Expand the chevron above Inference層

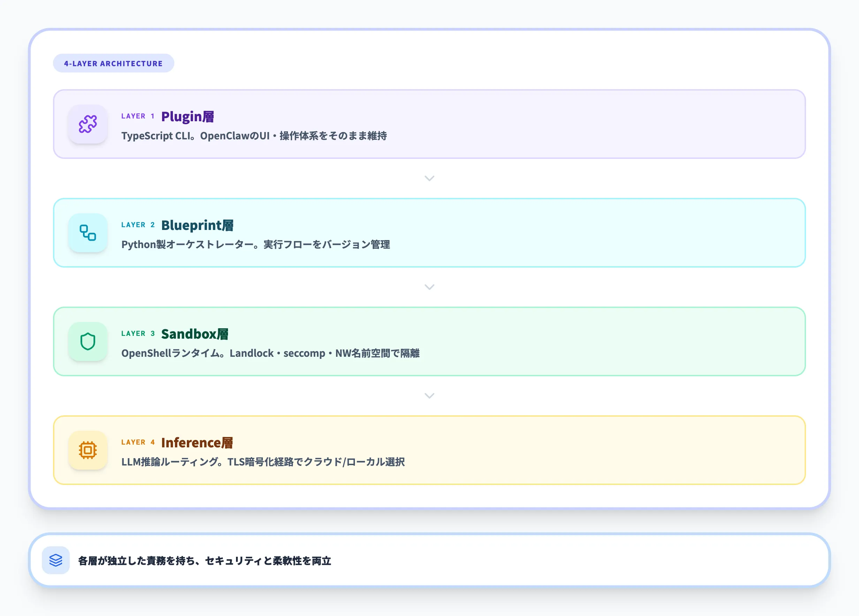click(x=429, y=396)
